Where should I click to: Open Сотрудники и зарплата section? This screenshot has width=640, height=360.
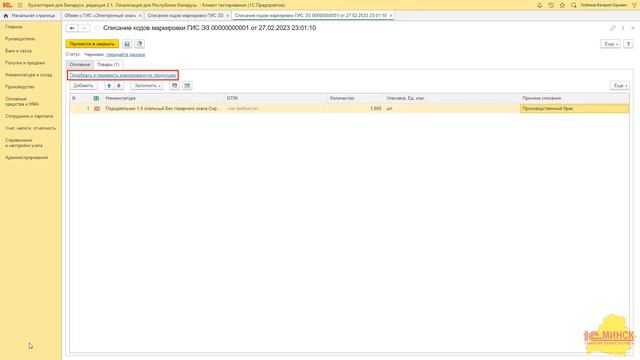pos(29,116)
